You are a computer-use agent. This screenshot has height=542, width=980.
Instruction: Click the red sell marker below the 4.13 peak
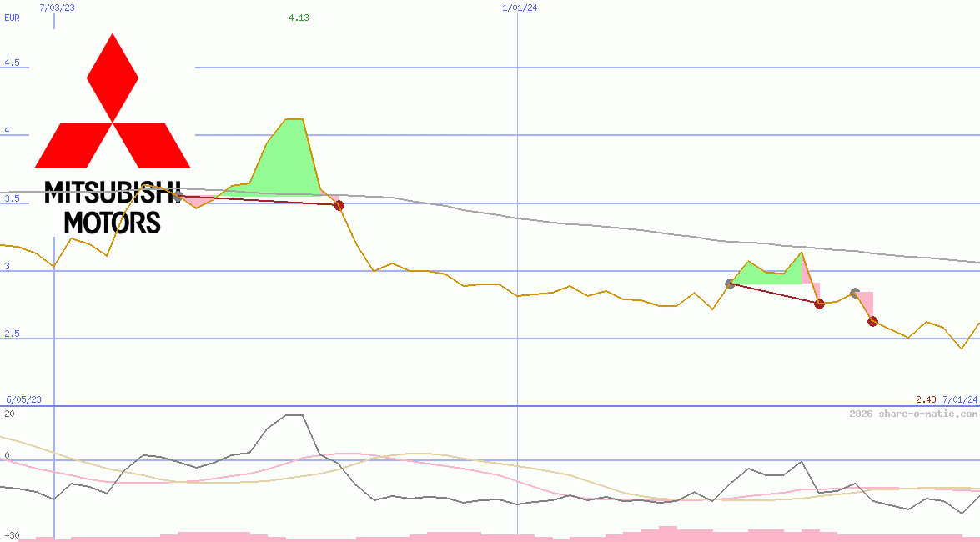coord(339,206)
